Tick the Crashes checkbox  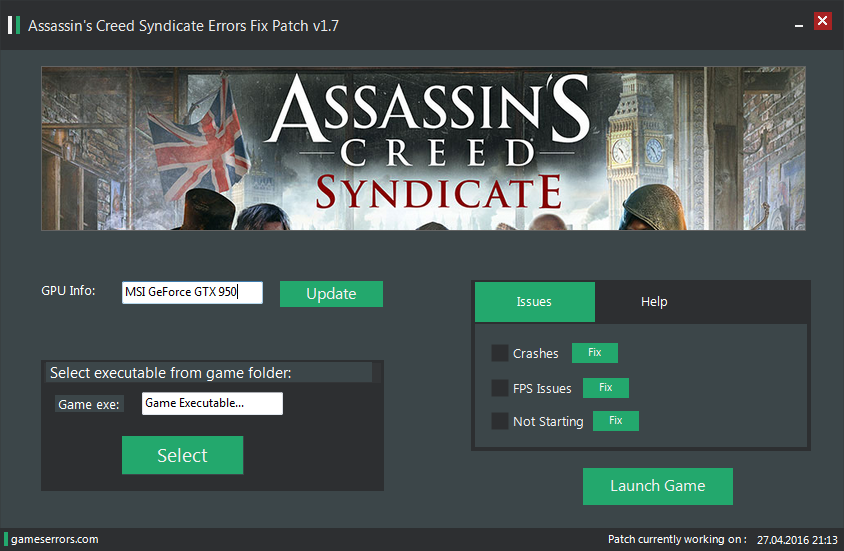tap(500, 353)
